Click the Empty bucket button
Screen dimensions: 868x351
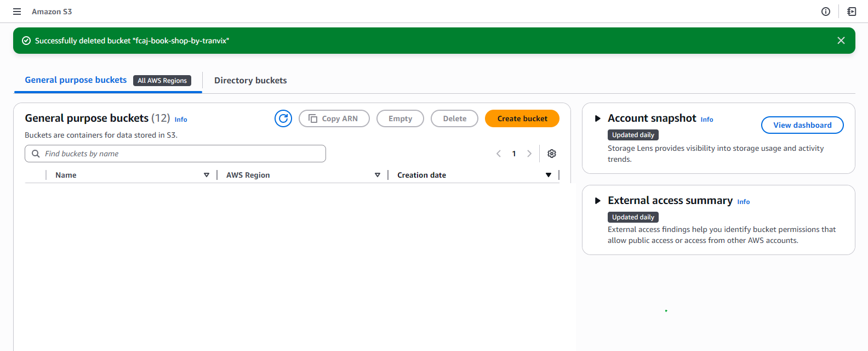tap(400, 118)
